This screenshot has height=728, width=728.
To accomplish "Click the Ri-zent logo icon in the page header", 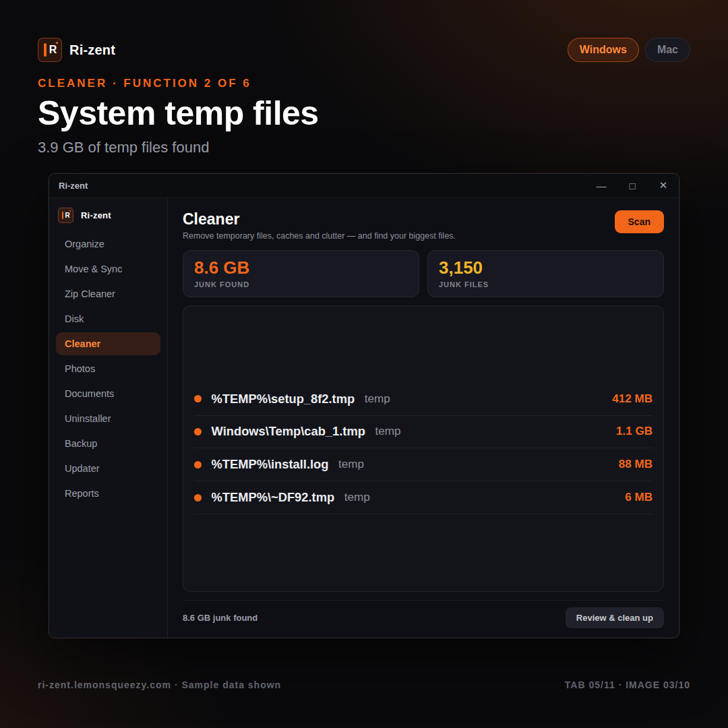I will (50, 50).
